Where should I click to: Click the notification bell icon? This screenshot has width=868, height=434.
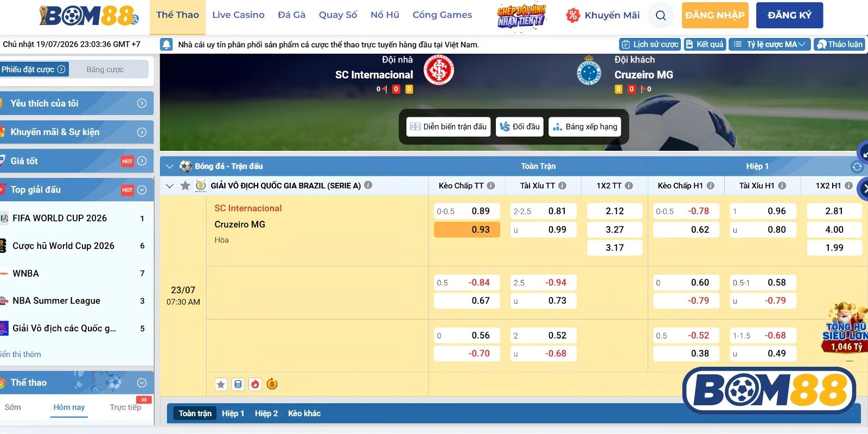point(167,44)
